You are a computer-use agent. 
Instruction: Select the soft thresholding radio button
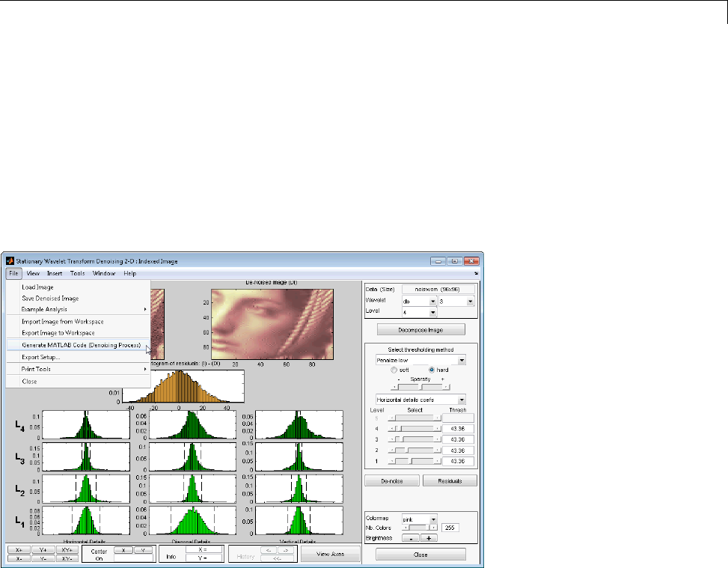pyautogui.click(x=394, y=370)
